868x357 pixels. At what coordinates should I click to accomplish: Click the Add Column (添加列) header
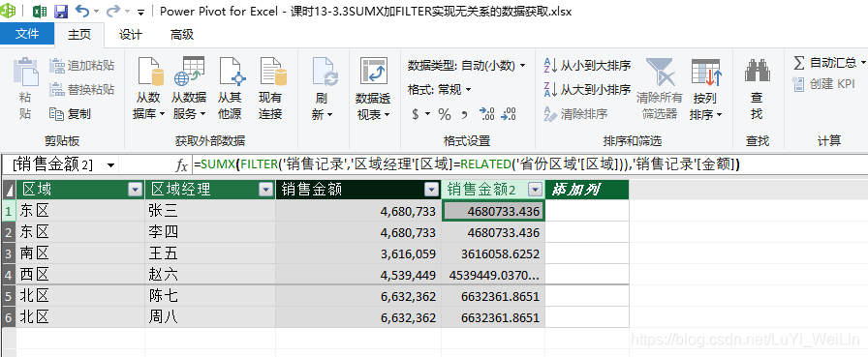click(587, 190)
